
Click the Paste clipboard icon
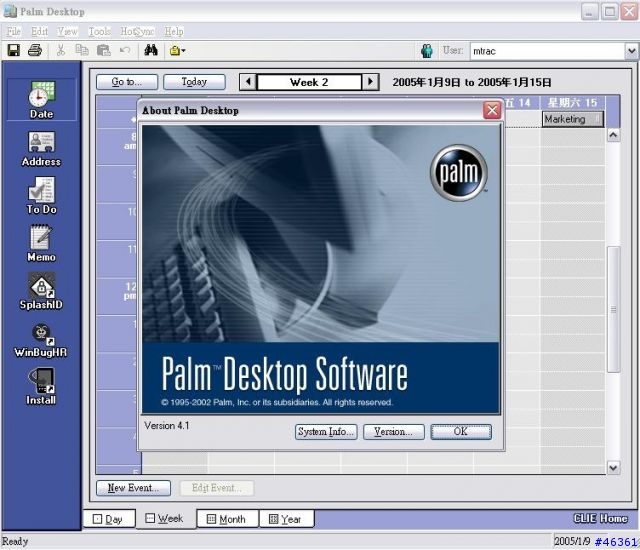pos(104,51)
